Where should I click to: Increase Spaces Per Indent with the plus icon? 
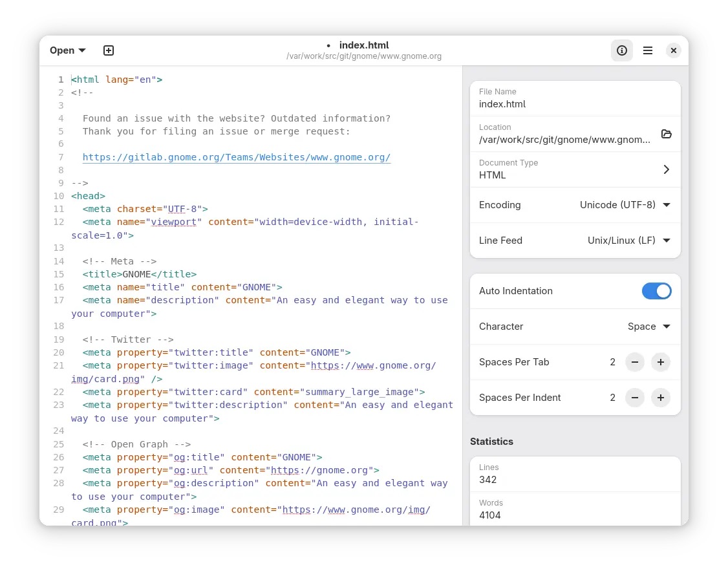click(660, 398)
